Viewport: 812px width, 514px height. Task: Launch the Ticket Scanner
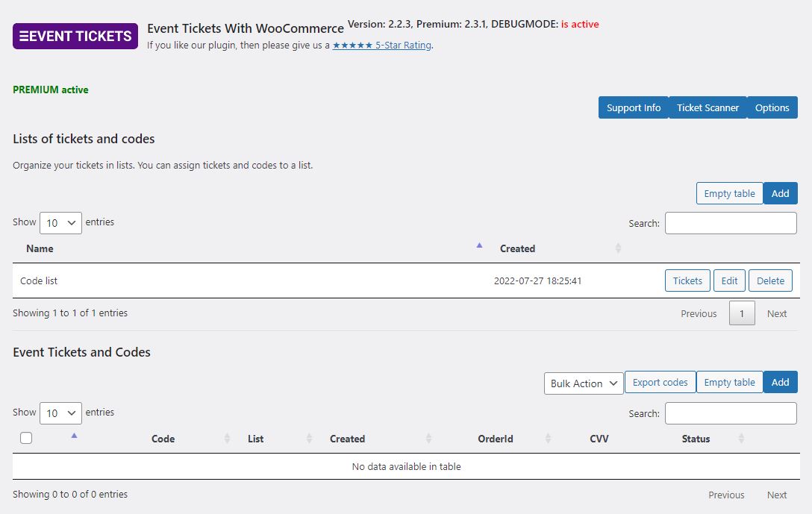pyautogui.click(x=708, y=107)
